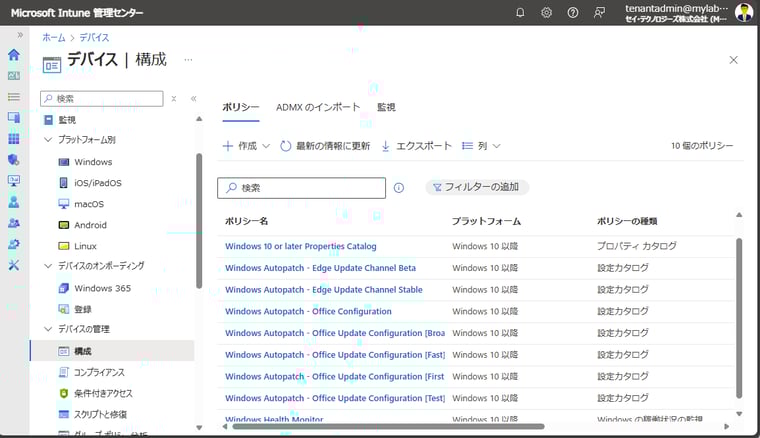Open the ellipsis menu next to page title

point(188,60)
